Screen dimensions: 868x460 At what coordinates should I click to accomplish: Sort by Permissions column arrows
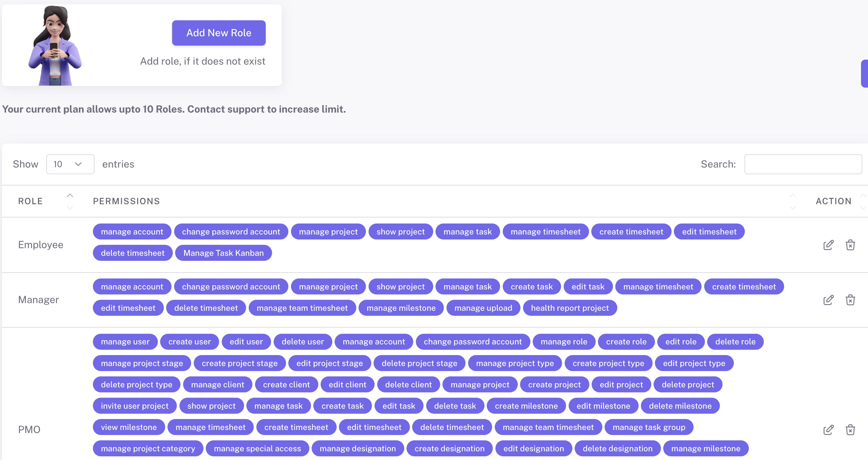tap(792, 201)
